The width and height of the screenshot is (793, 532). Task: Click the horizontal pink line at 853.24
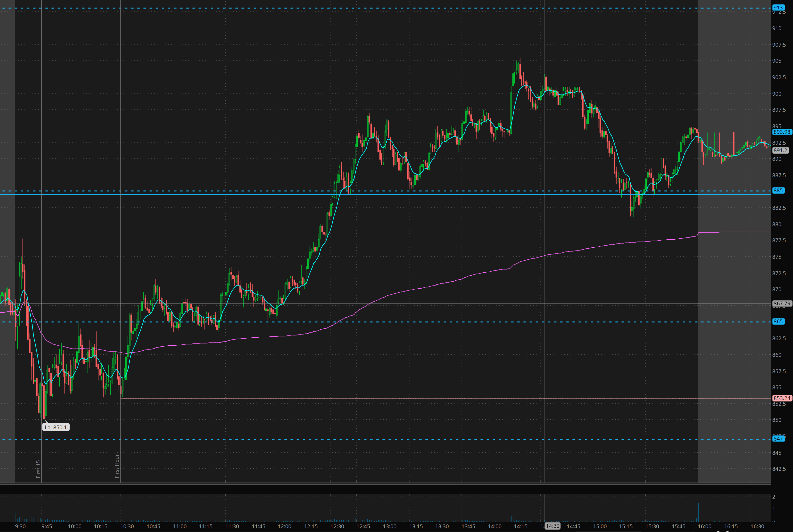tap(407, 399)
